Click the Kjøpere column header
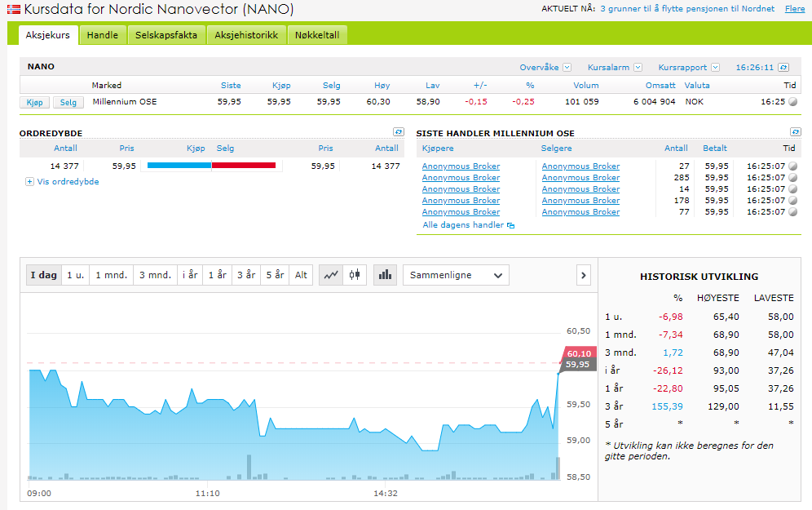Screen dimensions: 812x510 point(438,149)
